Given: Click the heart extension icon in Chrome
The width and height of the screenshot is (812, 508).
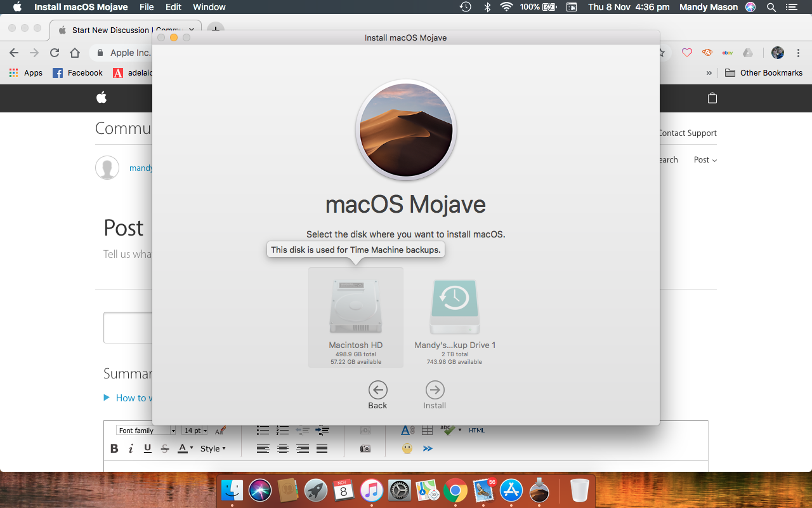Looking at the screenshot, I should click(687, 53).
